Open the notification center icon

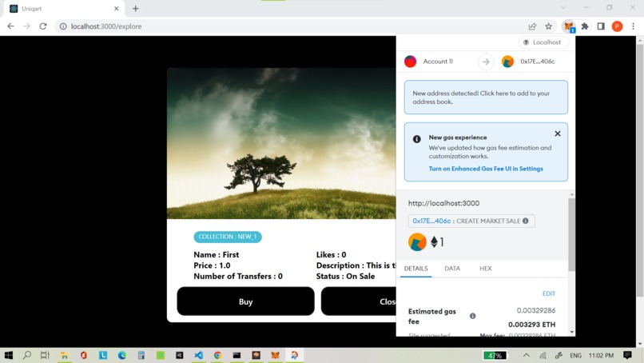point(627,355)
